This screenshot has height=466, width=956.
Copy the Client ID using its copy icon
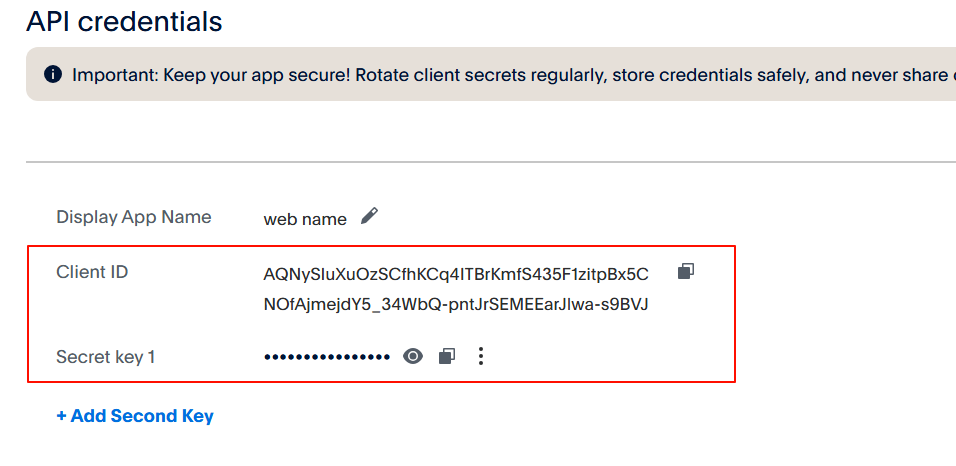coord(686,271)
